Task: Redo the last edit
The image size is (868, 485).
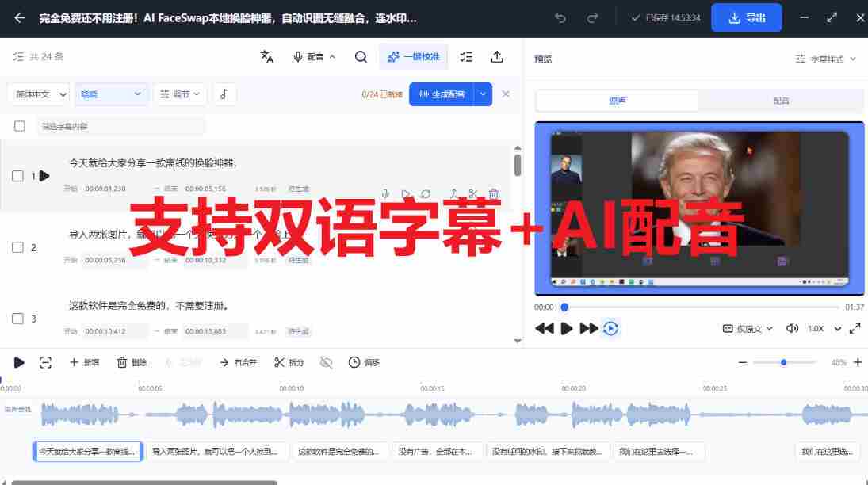Action: pyautogui.click(x=592, y=17)
